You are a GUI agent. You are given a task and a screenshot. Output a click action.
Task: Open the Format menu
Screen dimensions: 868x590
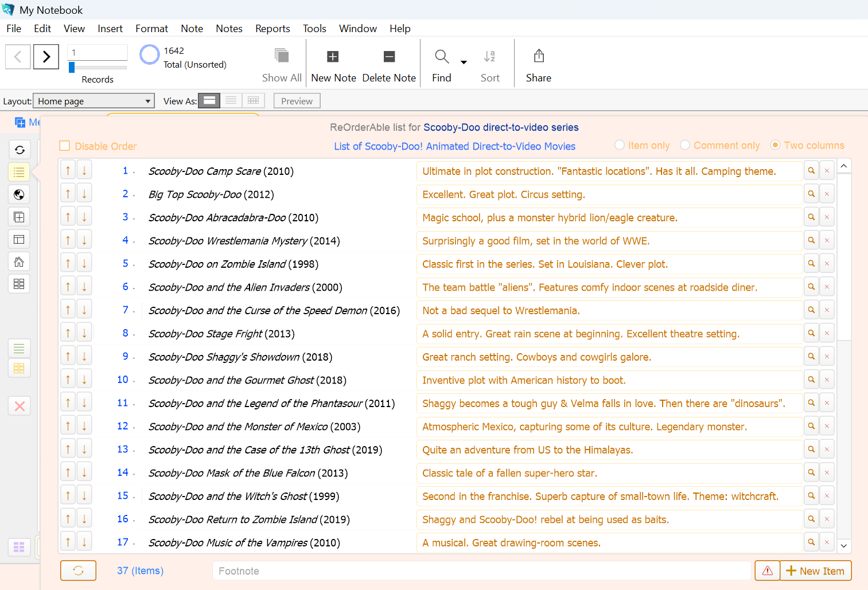tap(151, 29)
